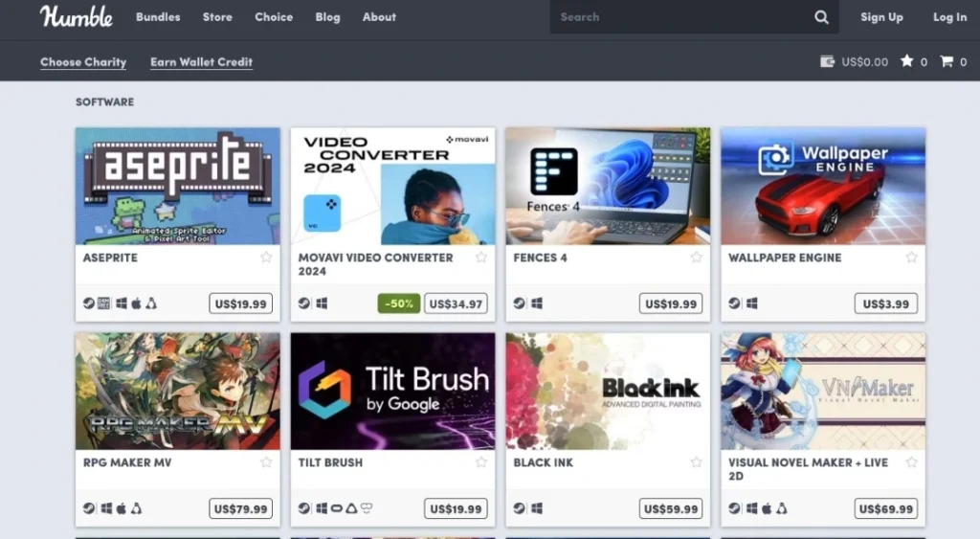Wishlist Tilt Brush with its star
This screenshot has width=980, height=539.
point(481,462)
